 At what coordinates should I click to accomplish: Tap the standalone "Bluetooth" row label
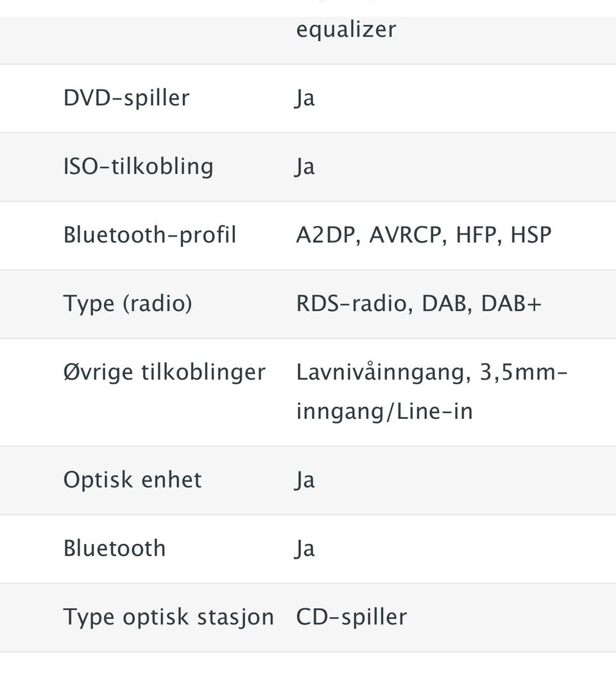pos(114,548)
